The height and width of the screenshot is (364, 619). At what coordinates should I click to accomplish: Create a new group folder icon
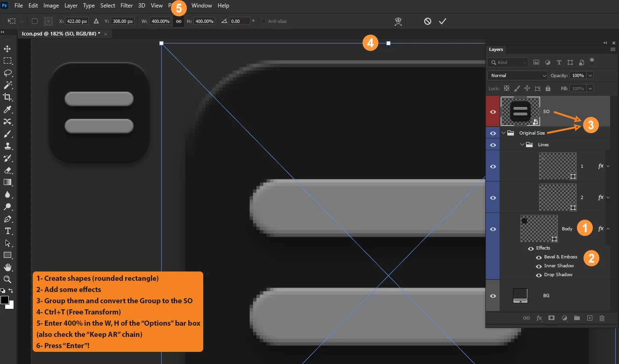pyautogui.click(x=577, y=318)
